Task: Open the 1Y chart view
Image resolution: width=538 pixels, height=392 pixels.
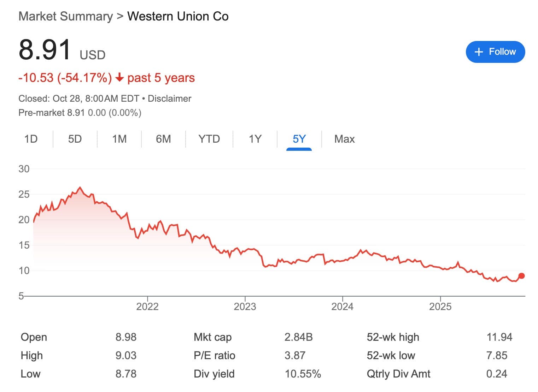Action: [x=255, y=139]
